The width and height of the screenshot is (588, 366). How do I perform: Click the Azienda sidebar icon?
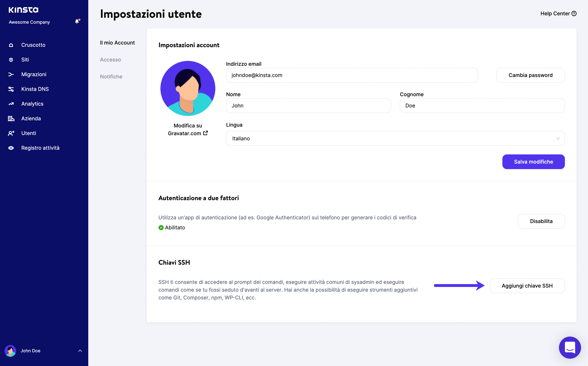tap(11, 118)
